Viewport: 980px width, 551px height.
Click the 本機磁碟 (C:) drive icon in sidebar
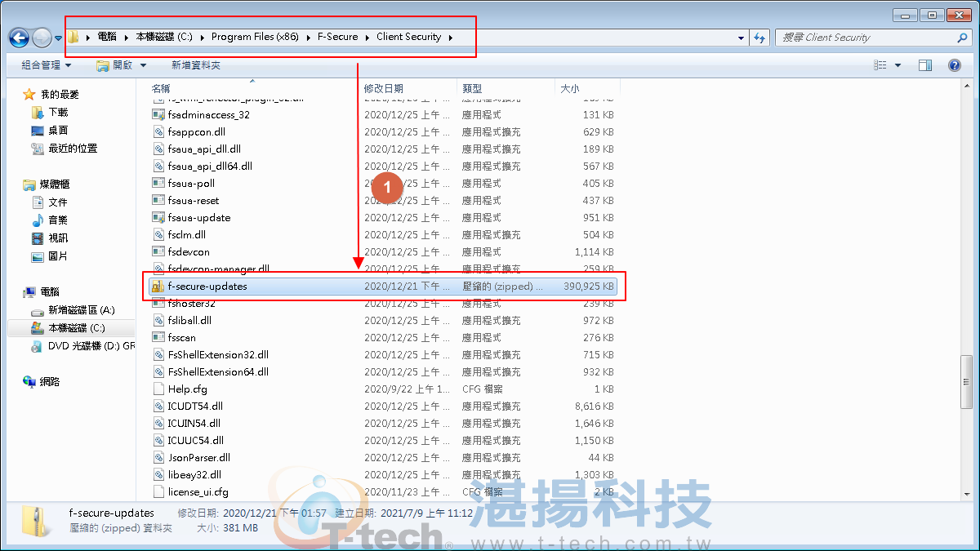[x=37, y=328]
